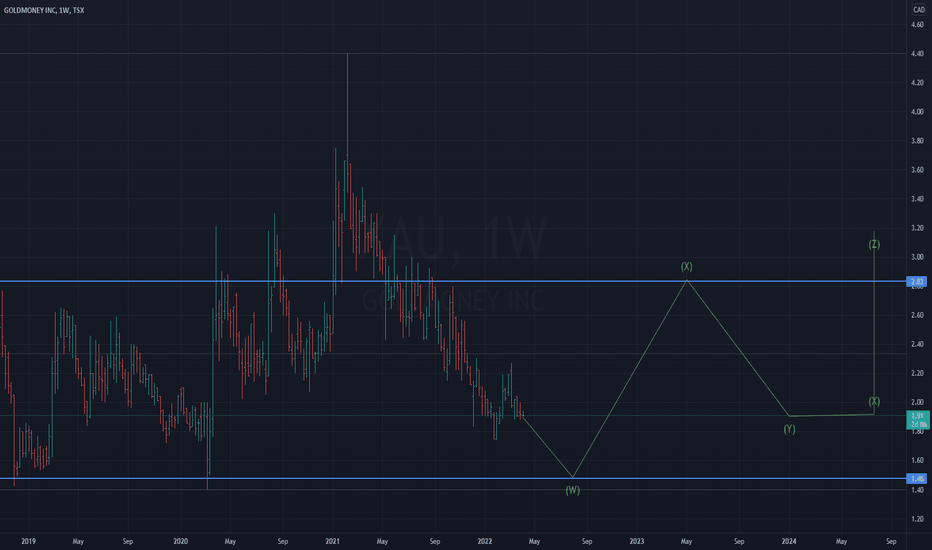Click the 4.20 price scale value
The image size is (932, 550).
[917, 83]
